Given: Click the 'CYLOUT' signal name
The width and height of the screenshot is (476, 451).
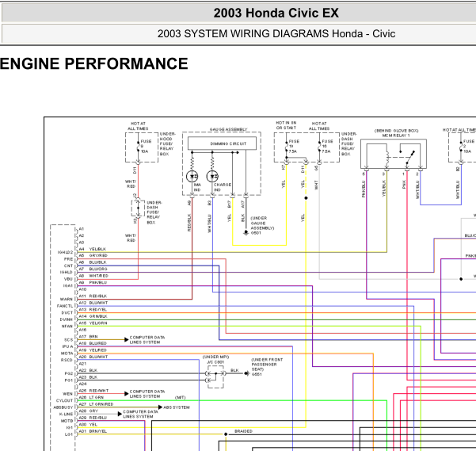Looking at the screenshot, I should [x=64, y=401].
